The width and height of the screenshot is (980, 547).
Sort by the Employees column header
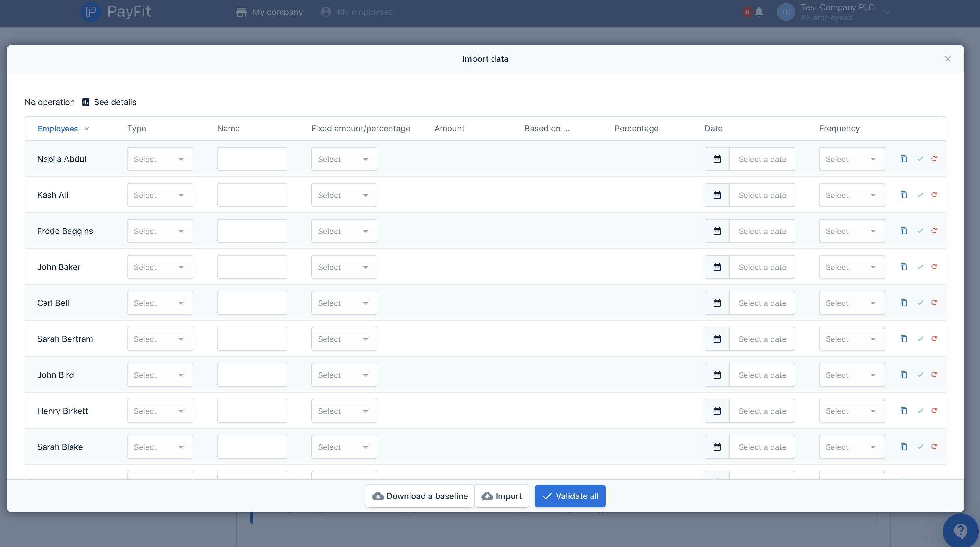coord(63,128)
